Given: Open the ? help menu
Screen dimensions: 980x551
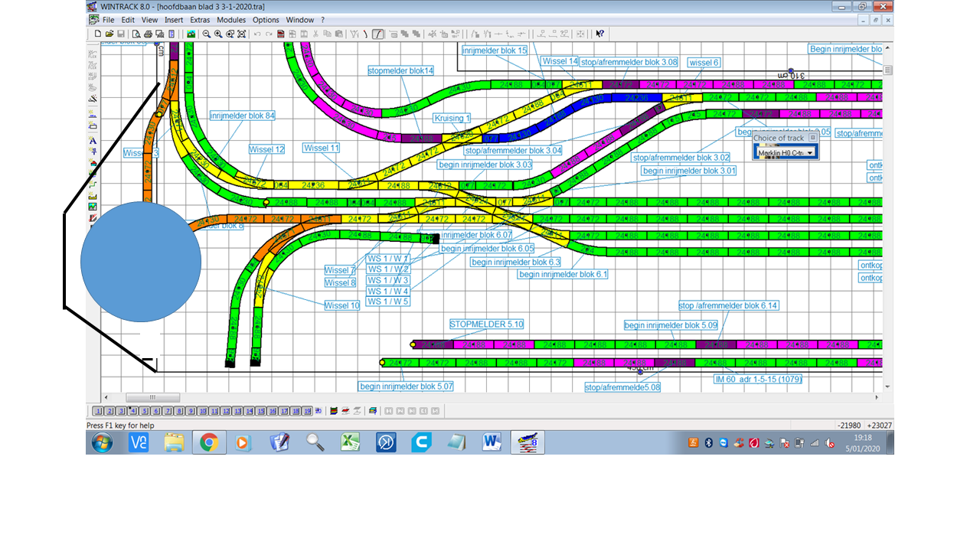Looking at the screenshot, I should tap(322, 20).
